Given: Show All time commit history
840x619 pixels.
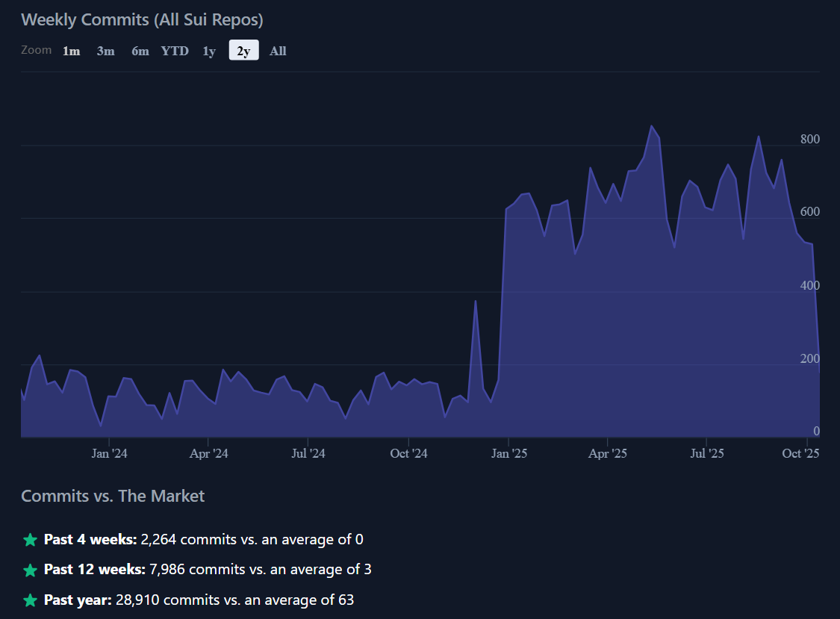Looking at the screenshot, I should tap(278, 51).
